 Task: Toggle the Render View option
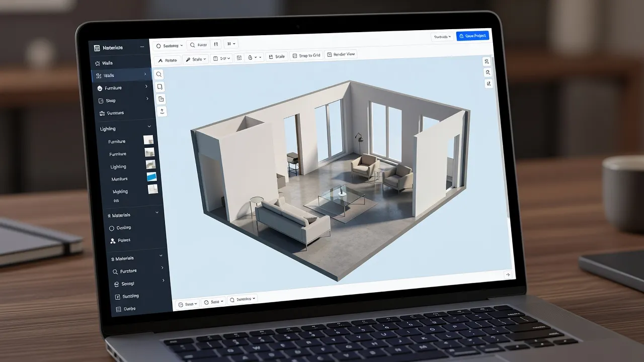(341, 54)
